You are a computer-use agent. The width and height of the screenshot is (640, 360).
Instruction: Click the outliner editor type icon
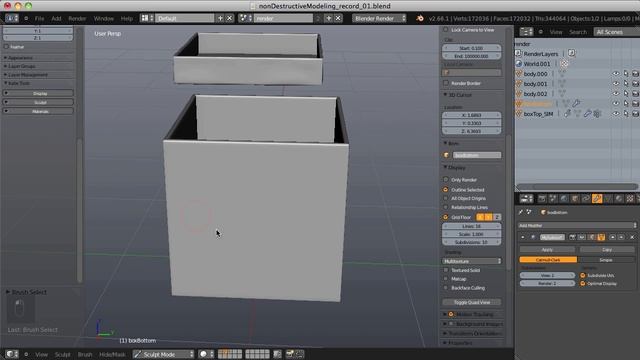(x=526, y=32)
